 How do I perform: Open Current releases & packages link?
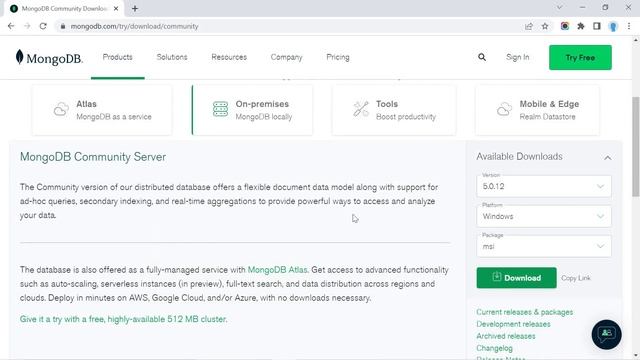click(x=524, y=312)
